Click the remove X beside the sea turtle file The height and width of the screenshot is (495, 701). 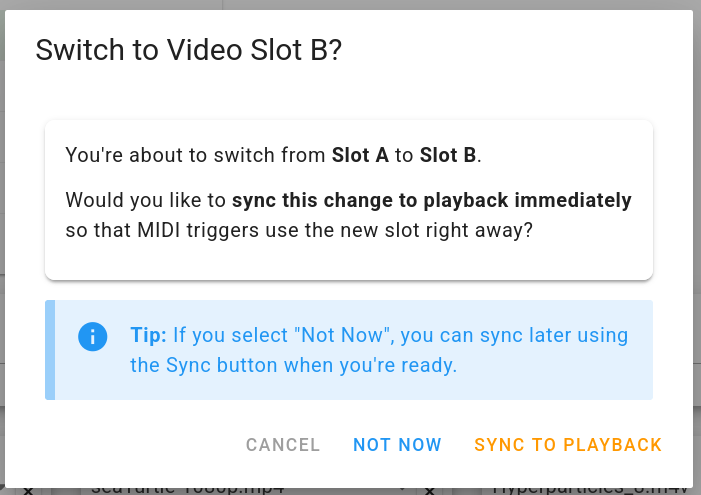point(28,491)
